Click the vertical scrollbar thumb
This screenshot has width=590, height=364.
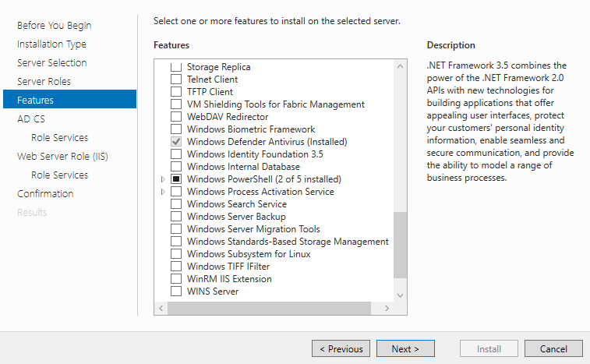[x=400, y=245]
